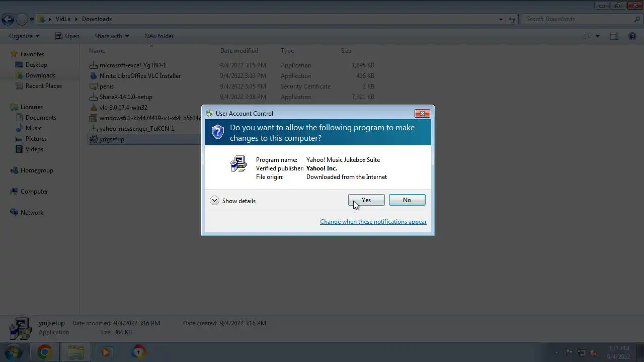This screenshot has width=644, height=362.
Task: Select the windows6.1-kb4474419 update file
Action: coord(150,118)
